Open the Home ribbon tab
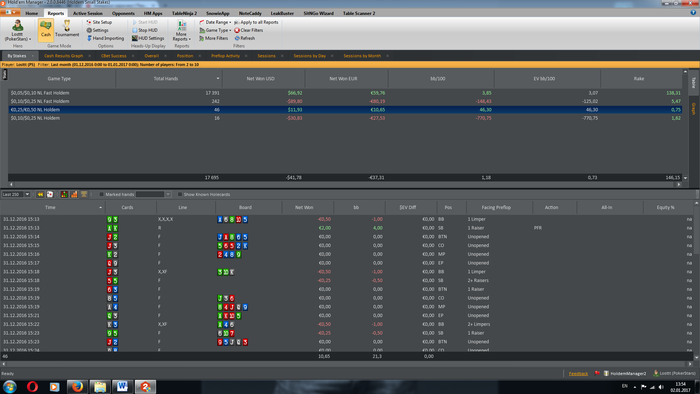This screenshot has height=394, width=700. coord(31,13)
